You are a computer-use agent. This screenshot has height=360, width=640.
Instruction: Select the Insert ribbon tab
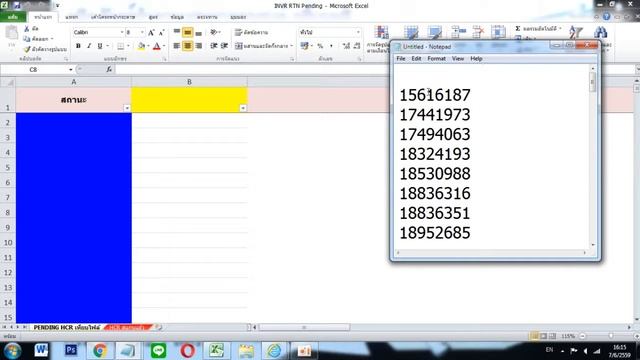coord(71,17)
